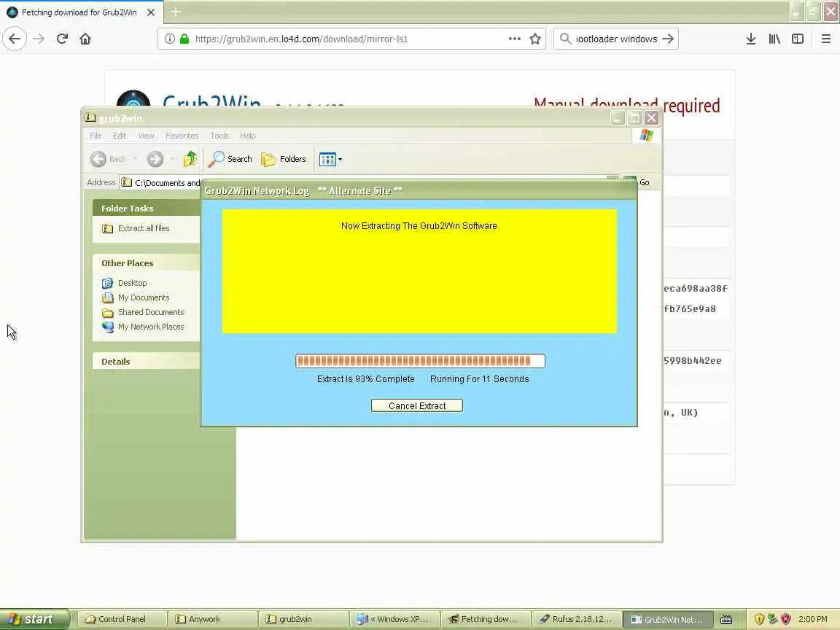
Task: Select the Fetching download for Grub2Win tab
Action: (x=82, y=12)
